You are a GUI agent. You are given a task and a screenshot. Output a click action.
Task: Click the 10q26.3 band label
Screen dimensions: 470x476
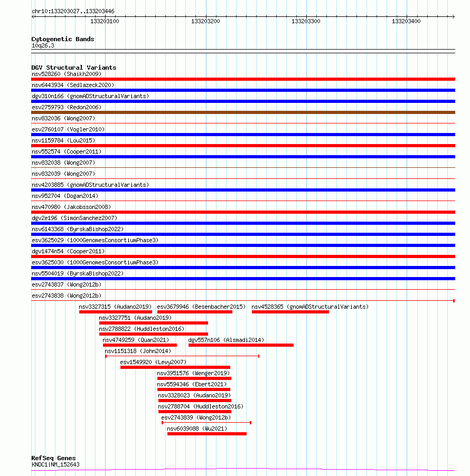point(43,45)
